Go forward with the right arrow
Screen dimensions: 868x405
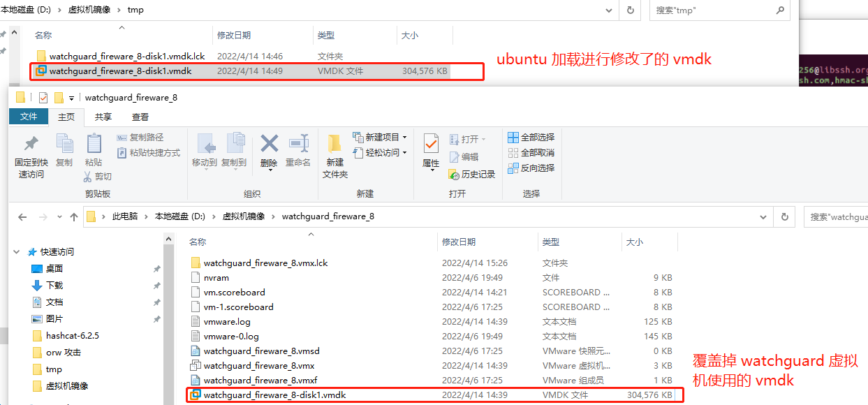tap(43, 217)
